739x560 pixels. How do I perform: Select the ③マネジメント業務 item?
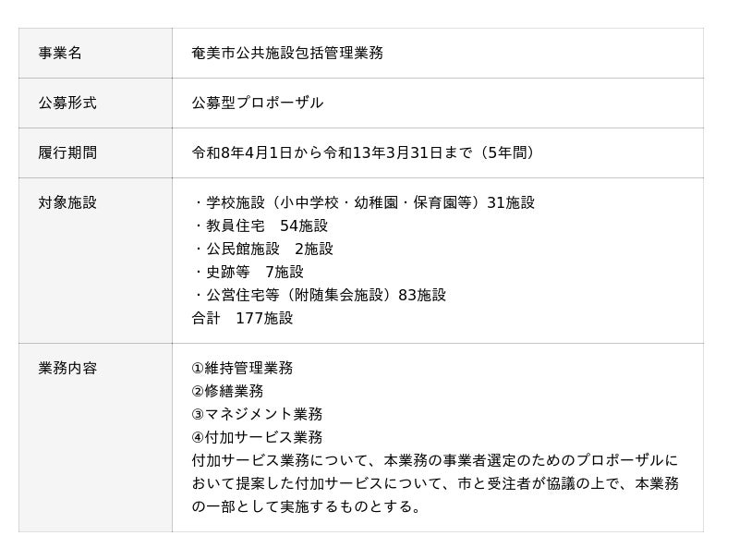pyautogui.click(x=257, y=414)
